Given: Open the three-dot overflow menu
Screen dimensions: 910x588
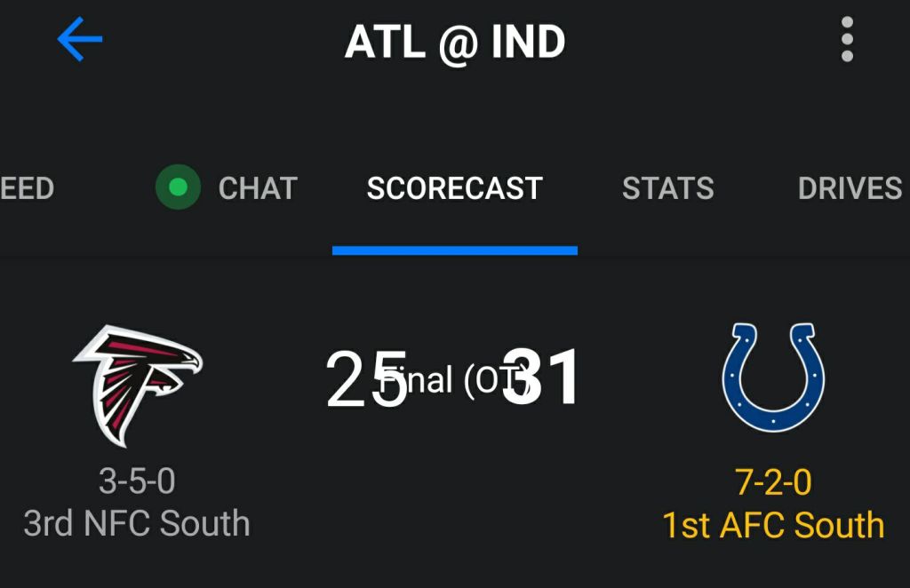Looking at the screenshot, I should [x=846, y=40].
